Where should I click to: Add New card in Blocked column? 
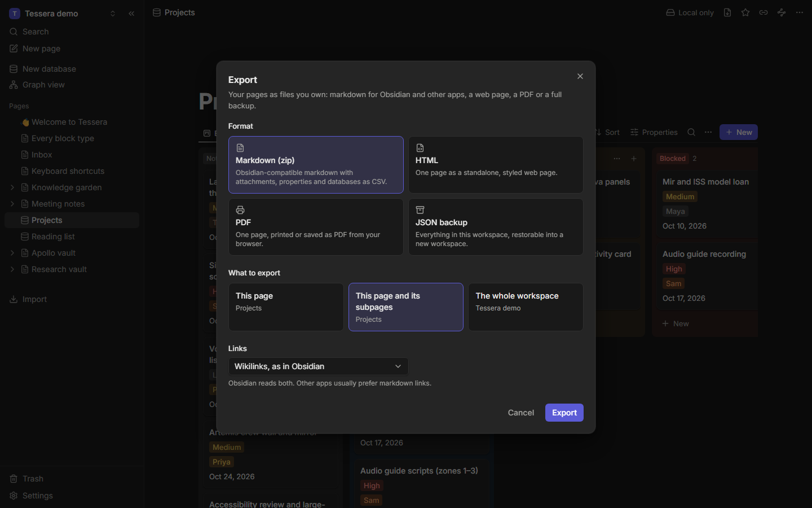[x=676, y=323]
